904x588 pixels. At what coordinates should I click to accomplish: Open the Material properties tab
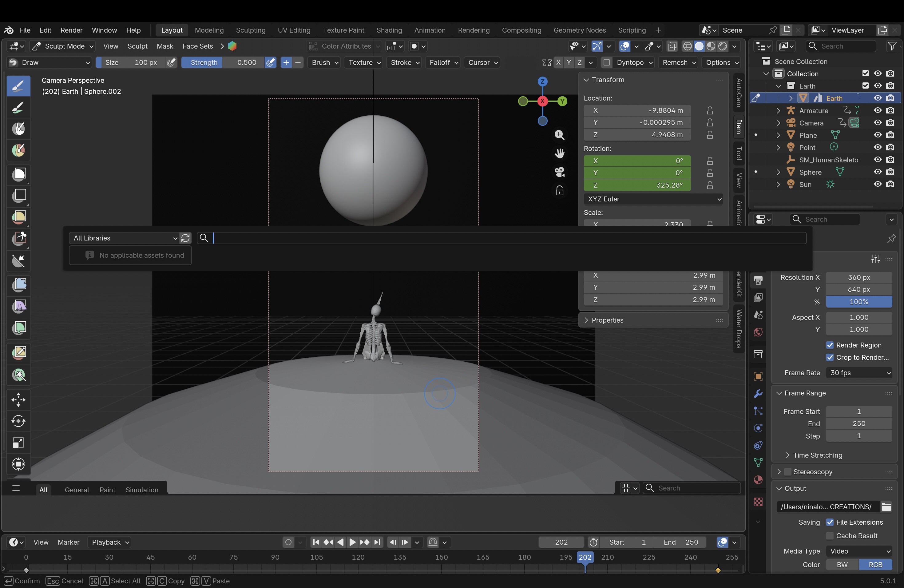click(758, 480)
